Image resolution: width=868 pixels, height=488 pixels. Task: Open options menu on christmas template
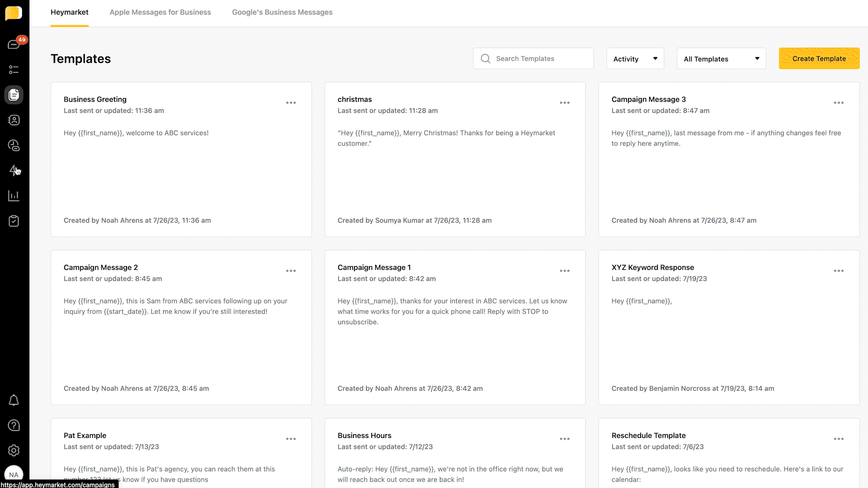tap(565, 103)
